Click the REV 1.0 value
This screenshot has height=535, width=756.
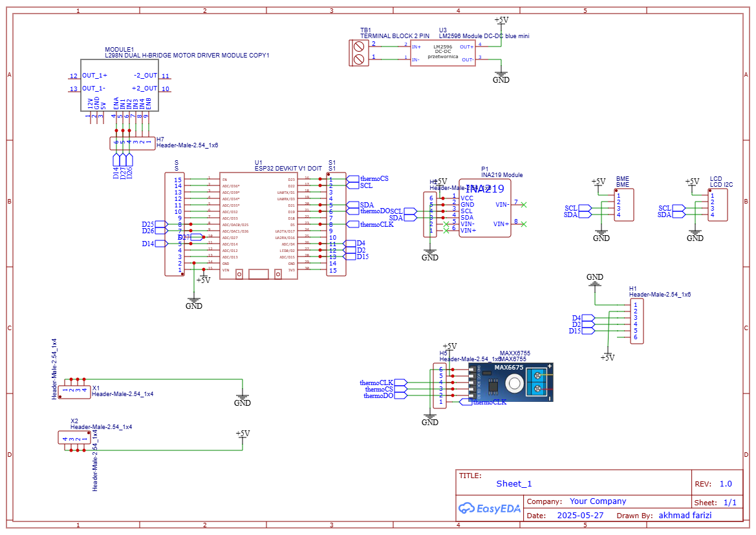click(x=725, y=484)
